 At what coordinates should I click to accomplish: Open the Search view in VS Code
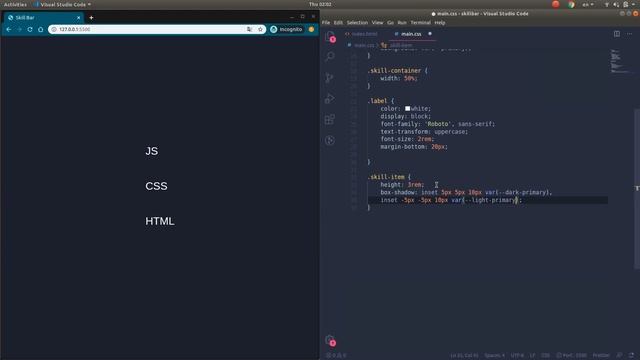[330, 56]
